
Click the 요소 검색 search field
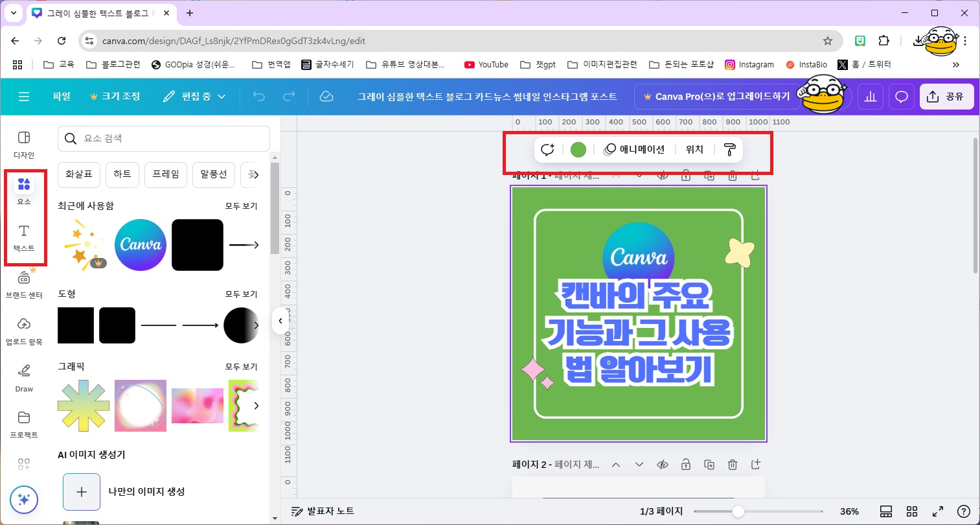pos(164,139)
